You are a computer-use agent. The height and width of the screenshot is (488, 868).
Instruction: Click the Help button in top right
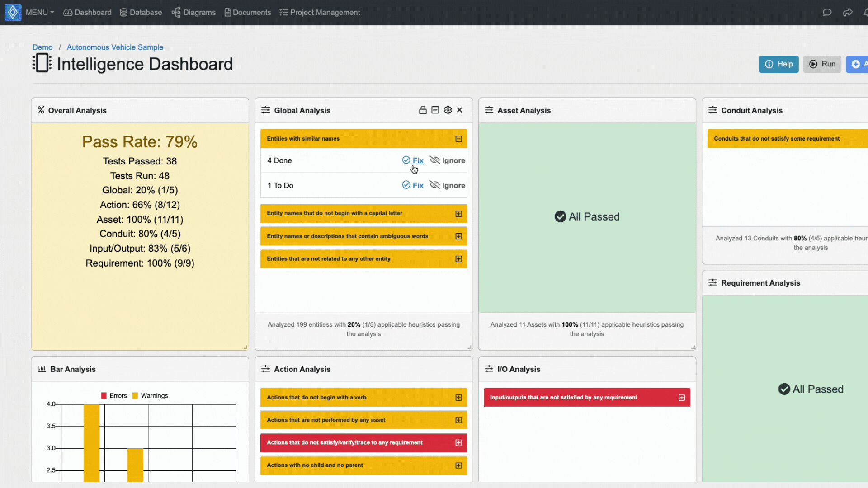pos(779,64)
